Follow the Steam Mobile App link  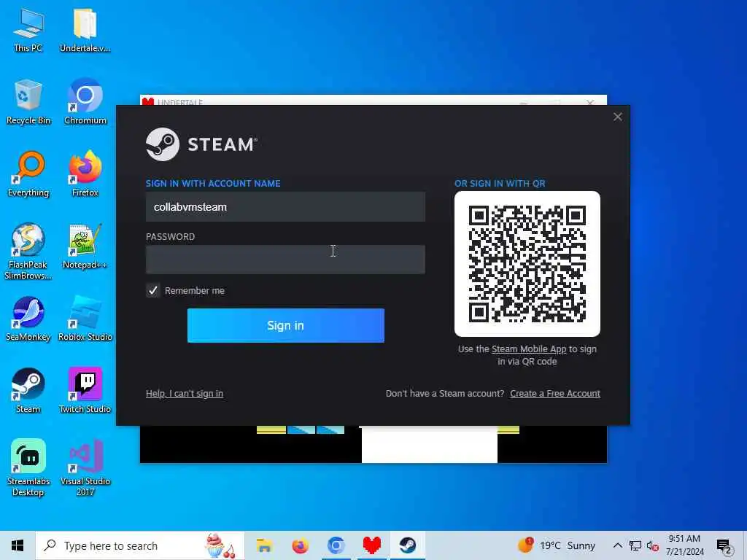(x=529, y=349)
